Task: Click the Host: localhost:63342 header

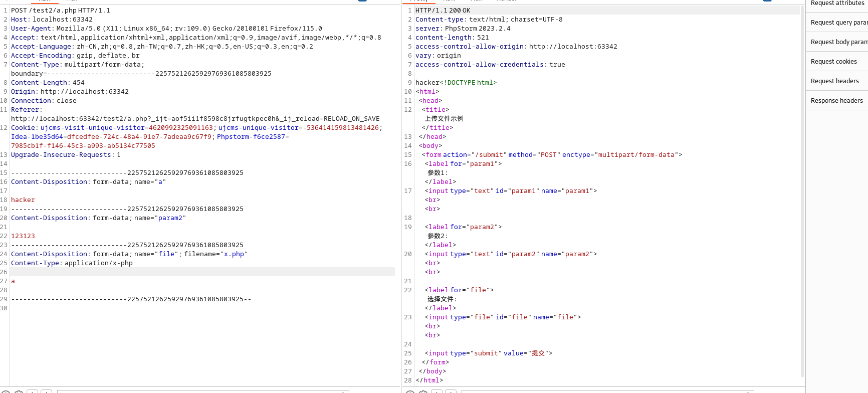Action: pyautogui.click(x=52, y=20)
